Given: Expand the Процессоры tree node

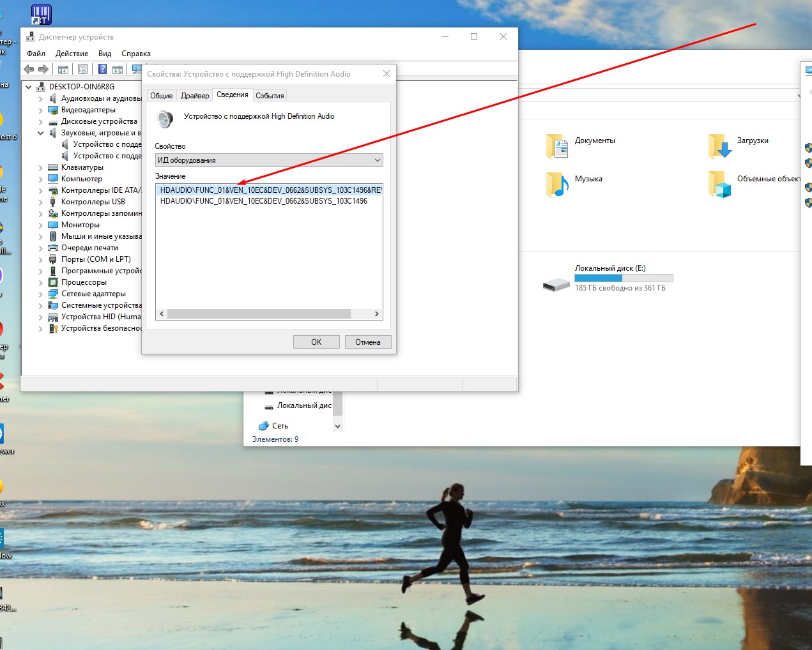Looking at the screenshot, I should coord(41,283).
